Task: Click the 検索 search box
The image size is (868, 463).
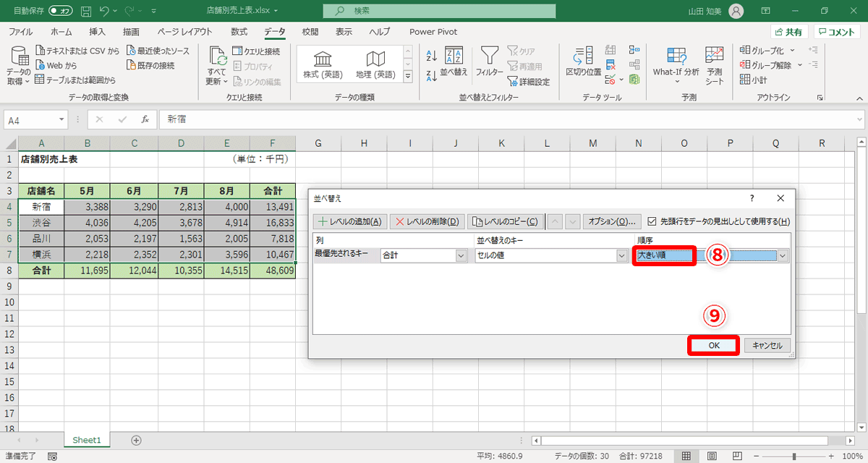Action: (438, 11)
